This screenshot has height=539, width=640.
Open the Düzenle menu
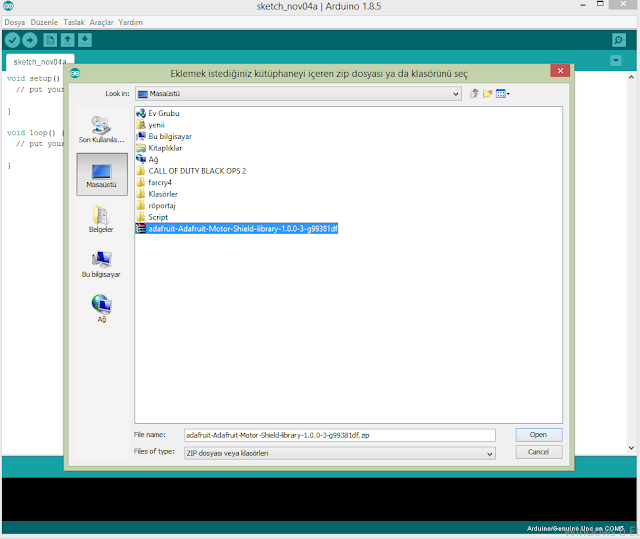coord(44,22)
